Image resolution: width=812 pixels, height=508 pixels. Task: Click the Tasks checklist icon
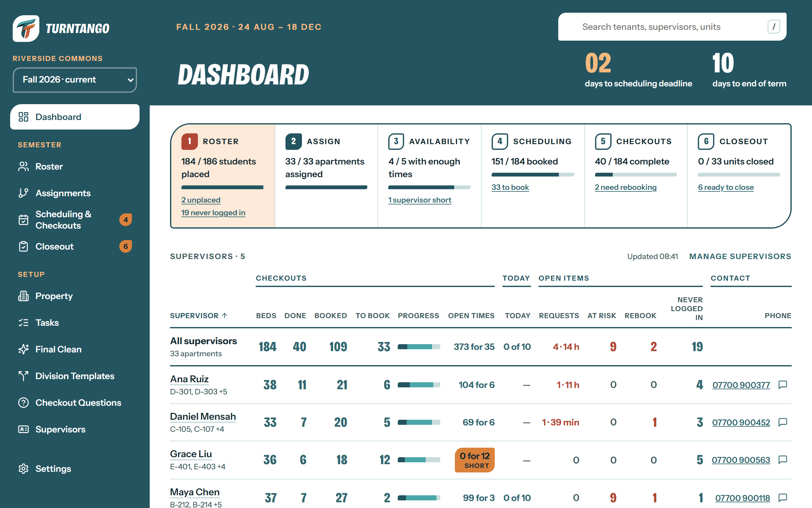click(23, 323)
